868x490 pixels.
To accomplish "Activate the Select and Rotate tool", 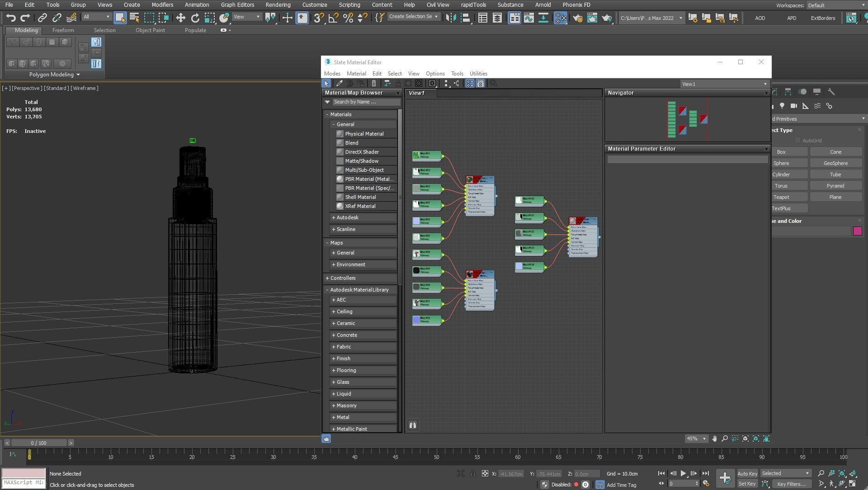I will [195, 18].
